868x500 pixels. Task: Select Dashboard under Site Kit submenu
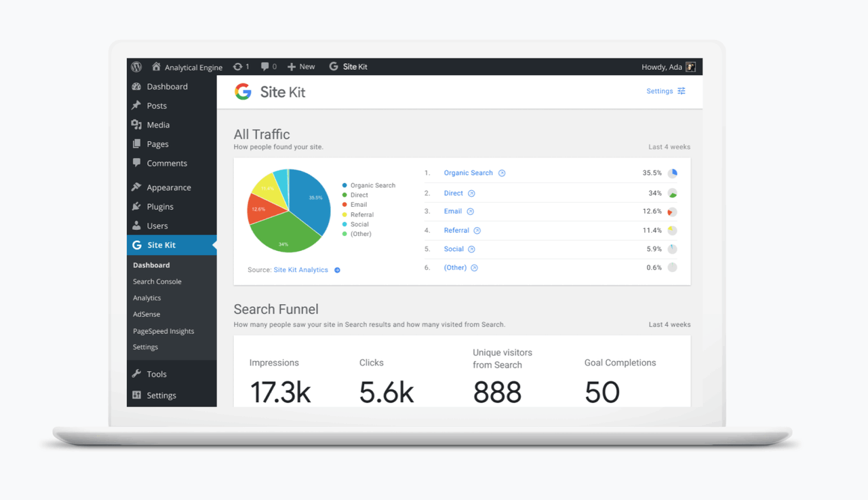(x=151, y=265)
